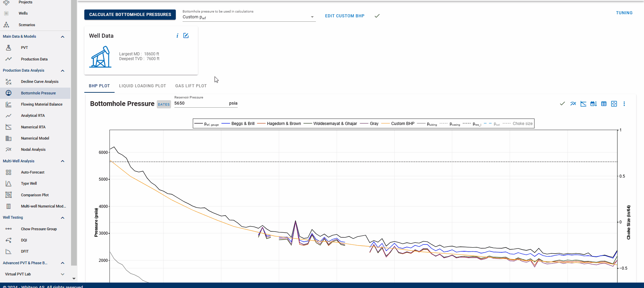Collapse the Well Testing section
Image resolution: width=644 pixels, height=288 pixels.
tap(63, 218)
